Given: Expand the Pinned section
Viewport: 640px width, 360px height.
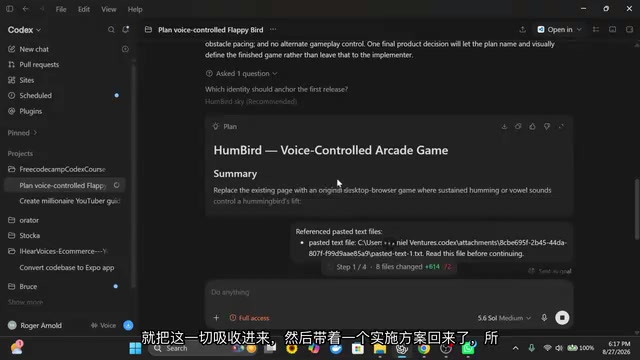Looking at the screenshot, I should 22,133.
